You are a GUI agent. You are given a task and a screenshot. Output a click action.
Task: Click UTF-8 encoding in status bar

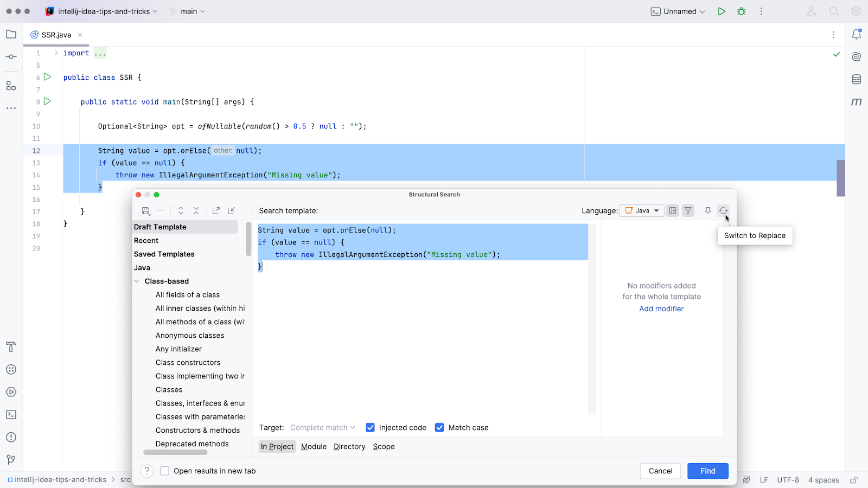coord(788,480)
